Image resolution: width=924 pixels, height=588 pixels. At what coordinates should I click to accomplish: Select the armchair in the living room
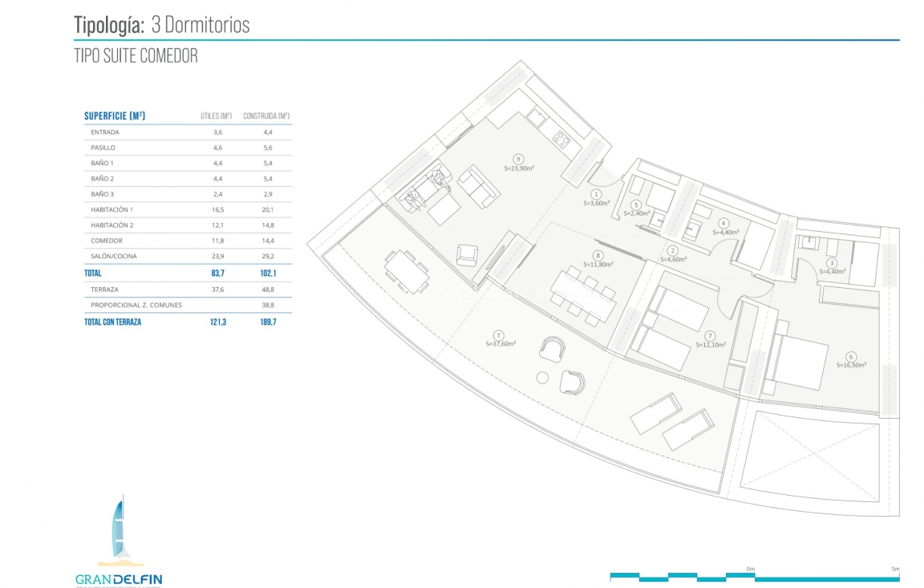coord(468,254)
